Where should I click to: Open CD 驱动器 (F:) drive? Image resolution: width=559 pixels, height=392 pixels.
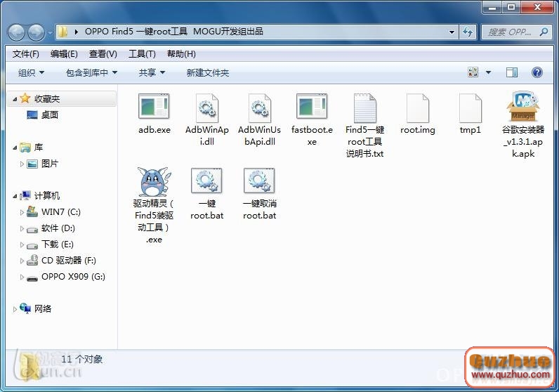pos(68,261)
